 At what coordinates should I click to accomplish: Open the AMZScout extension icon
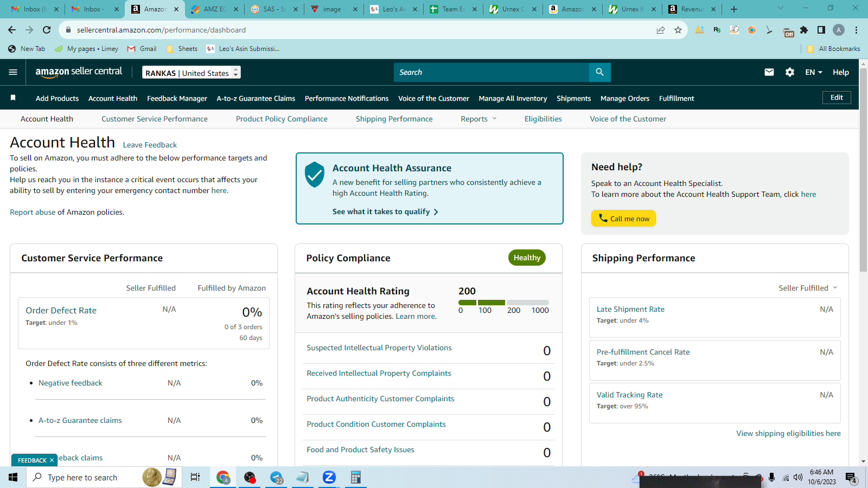coord(700,30)
